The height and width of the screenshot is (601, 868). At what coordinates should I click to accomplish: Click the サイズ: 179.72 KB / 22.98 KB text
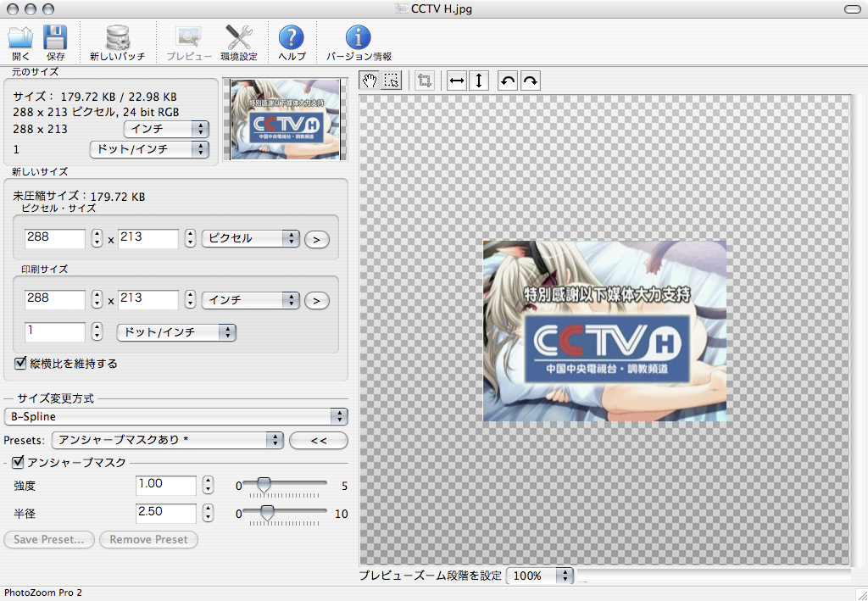tap(95, 97)
